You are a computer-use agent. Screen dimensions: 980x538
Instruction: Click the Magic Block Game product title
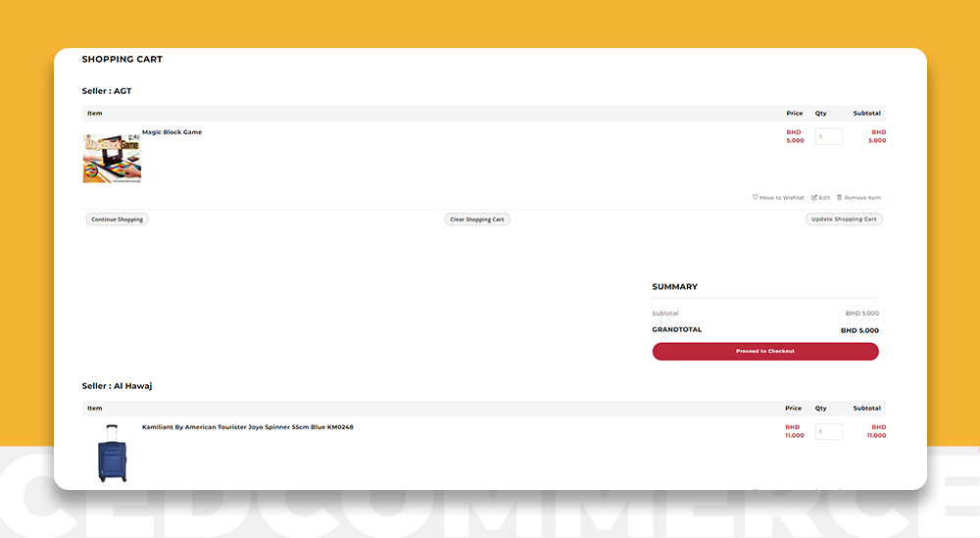coord(171,132)
